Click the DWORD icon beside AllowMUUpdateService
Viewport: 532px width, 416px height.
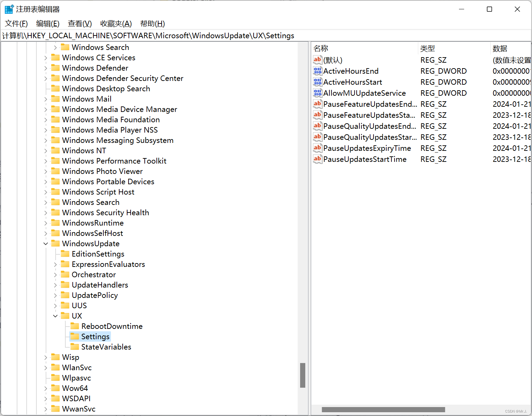(x=317, y=93)
